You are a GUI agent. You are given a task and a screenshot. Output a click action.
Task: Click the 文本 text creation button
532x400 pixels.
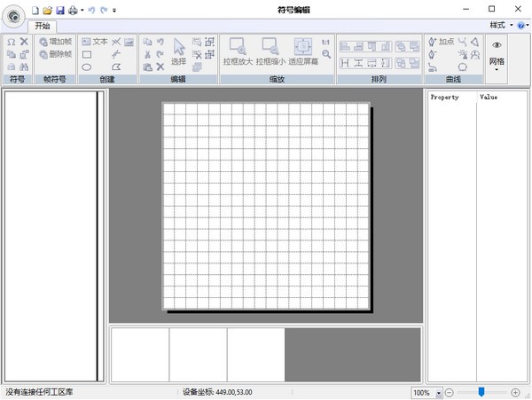pos(94,42)
